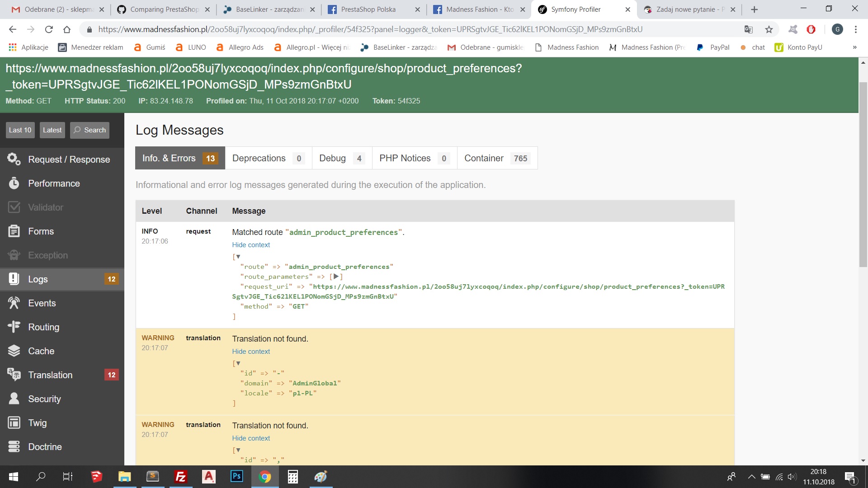Click the profiler Search button

coord(90,130)
